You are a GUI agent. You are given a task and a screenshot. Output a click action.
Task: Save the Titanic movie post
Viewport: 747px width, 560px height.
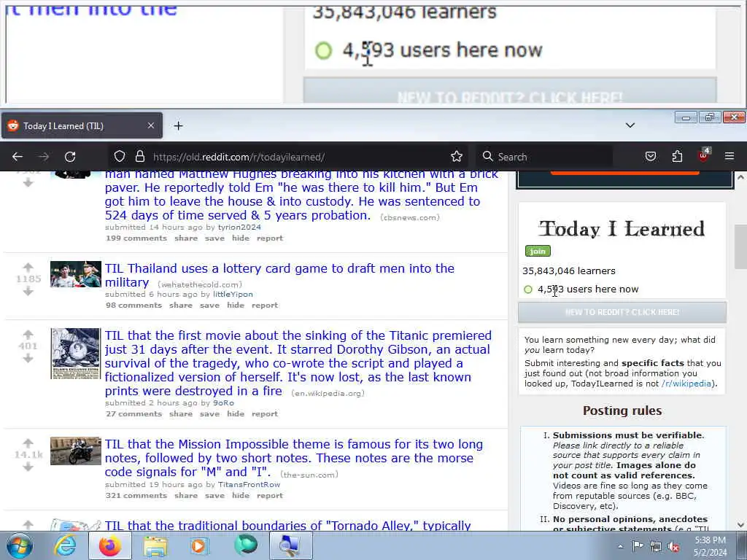[x=209, y=414]
